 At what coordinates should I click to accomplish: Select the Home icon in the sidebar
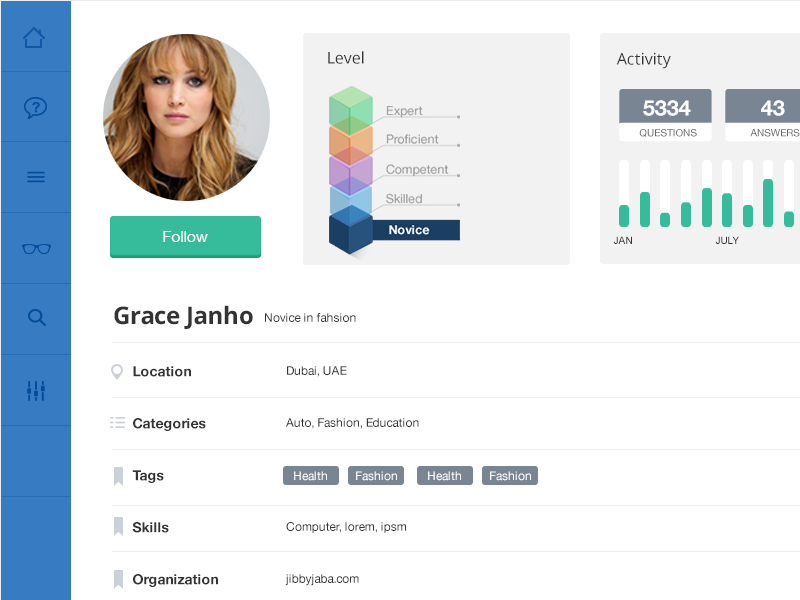(x=35, y=36)
